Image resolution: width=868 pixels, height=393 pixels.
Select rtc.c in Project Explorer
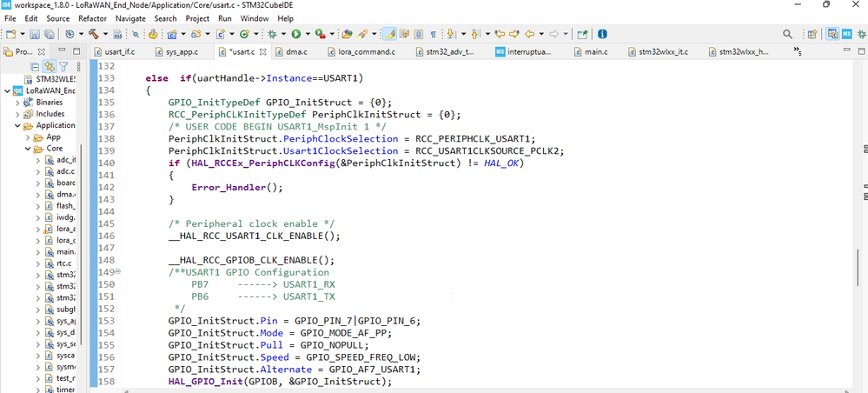(x=63, y=263)
